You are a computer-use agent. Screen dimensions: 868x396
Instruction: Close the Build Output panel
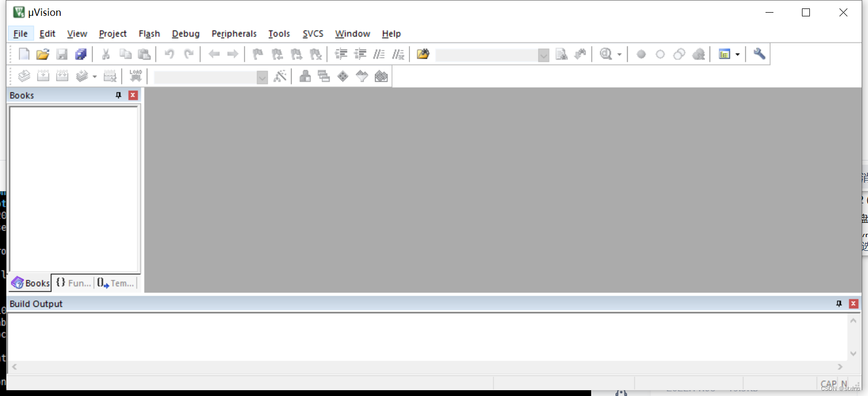(x=853, y=304)
